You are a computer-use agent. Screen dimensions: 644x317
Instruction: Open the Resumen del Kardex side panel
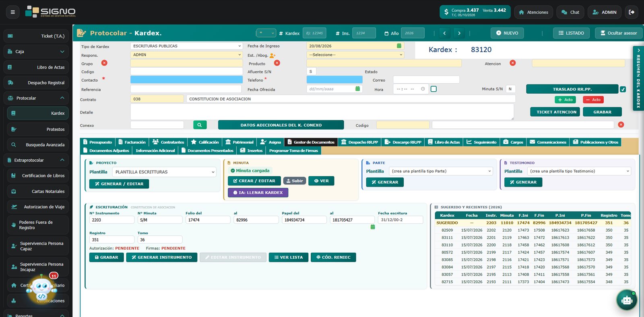pos(638,78)
